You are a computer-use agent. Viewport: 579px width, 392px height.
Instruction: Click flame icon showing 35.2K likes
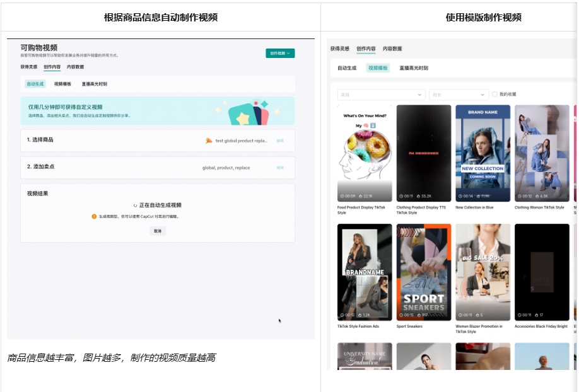click(418, 196)
